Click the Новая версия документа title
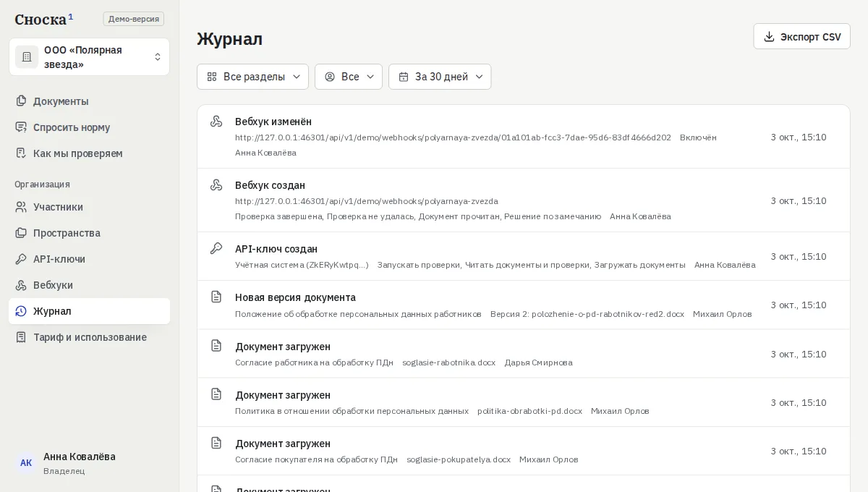This screenshot has width=868, height=492. tap(295, 297)
